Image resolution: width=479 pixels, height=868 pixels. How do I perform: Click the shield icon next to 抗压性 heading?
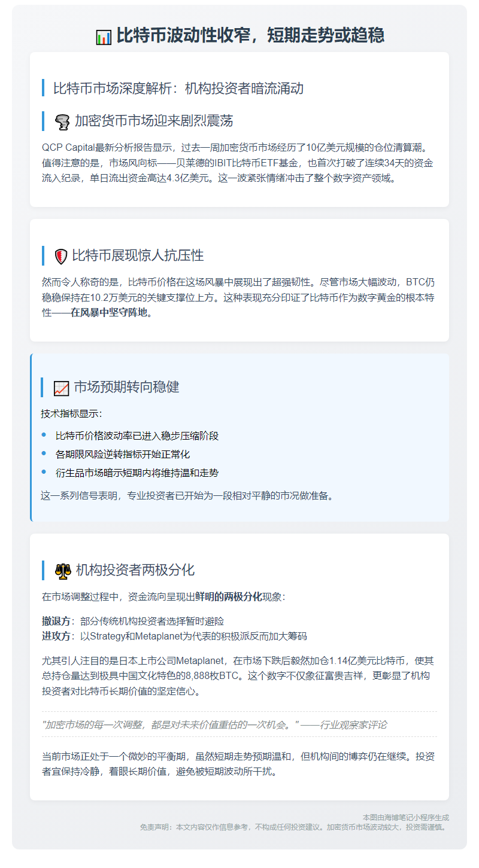[x=62, y=255]
